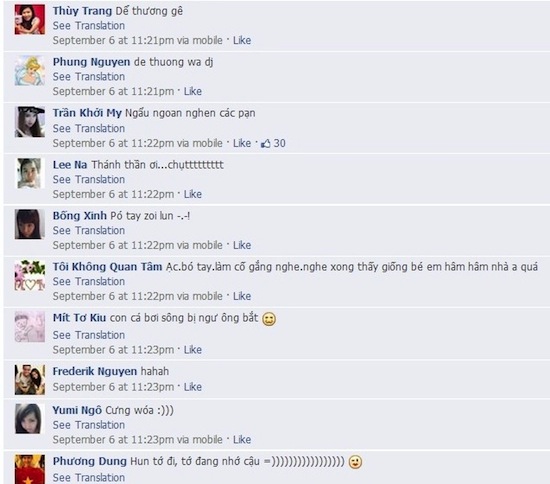
Task: Click smiley emoticon in Mít Tơ Kiu's comment
Action: pos(269,319)
